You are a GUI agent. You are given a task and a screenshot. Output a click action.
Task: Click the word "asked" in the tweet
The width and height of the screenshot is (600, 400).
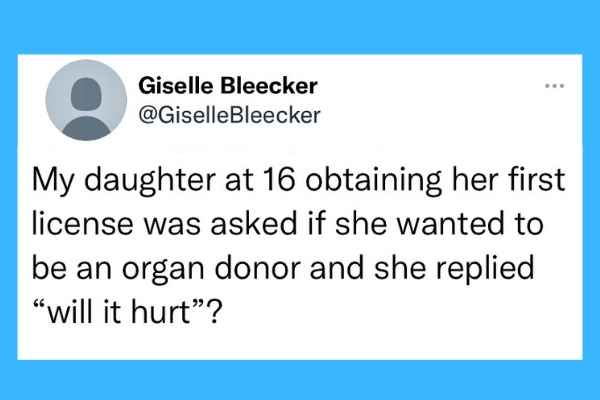coord(254,224)
